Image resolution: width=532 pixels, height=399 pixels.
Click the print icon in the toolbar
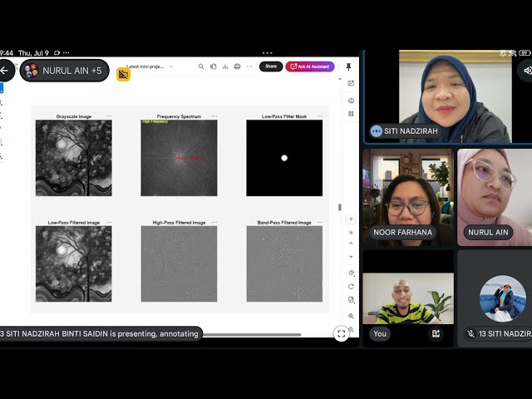tap(237, 66)
